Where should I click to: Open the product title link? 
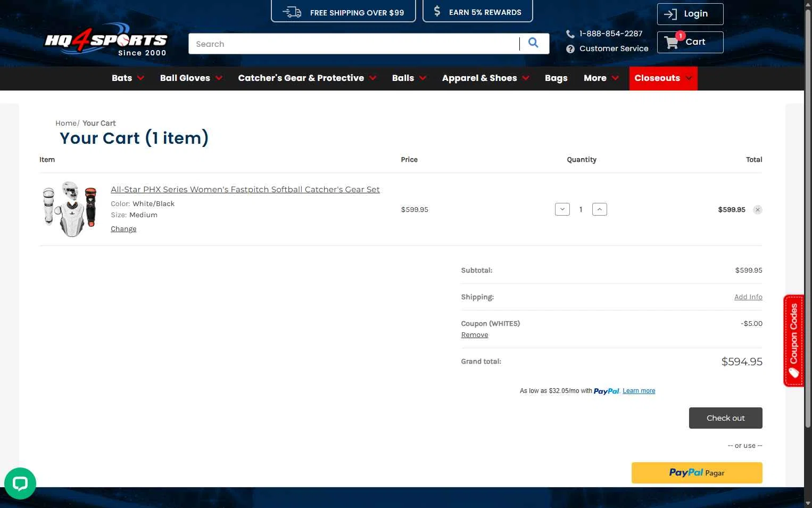245,190
